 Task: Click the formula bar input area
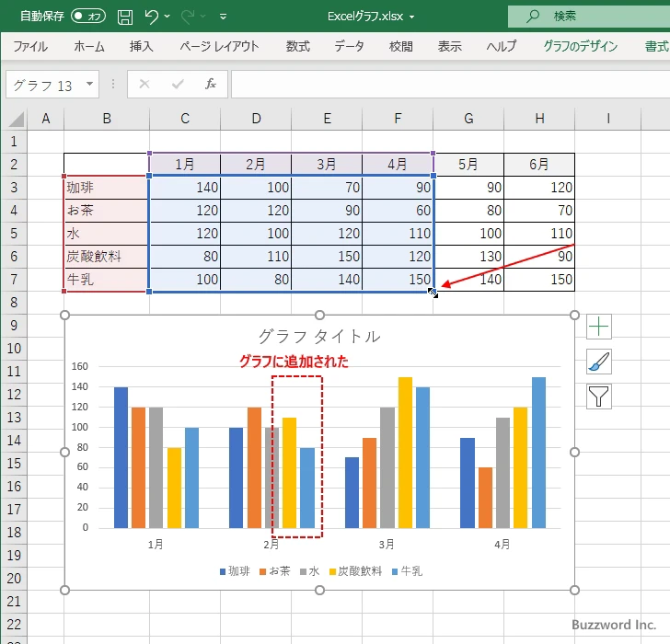tap(450, 84)
